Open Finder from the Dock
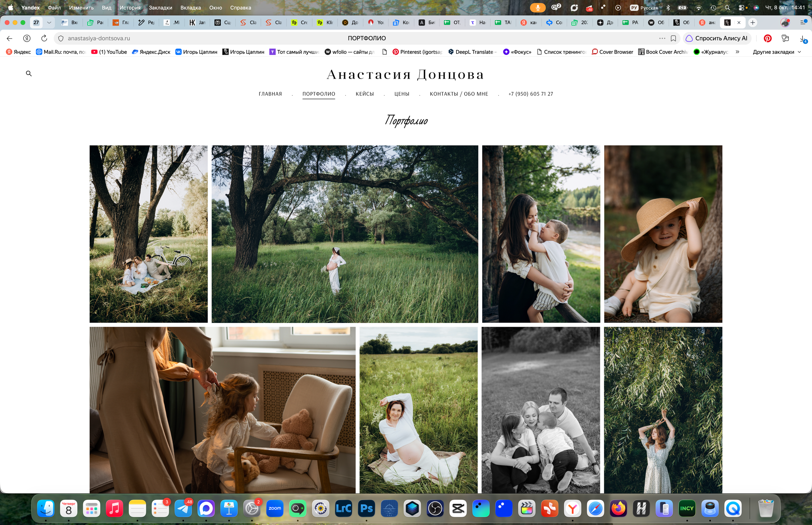812x525 pixels. pyautogui.click(x=46, y=509)
